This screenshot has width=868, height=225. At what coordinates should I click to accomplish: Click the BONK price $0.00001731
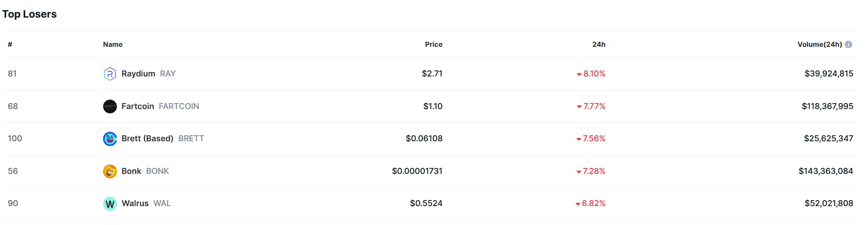[417, 171]
